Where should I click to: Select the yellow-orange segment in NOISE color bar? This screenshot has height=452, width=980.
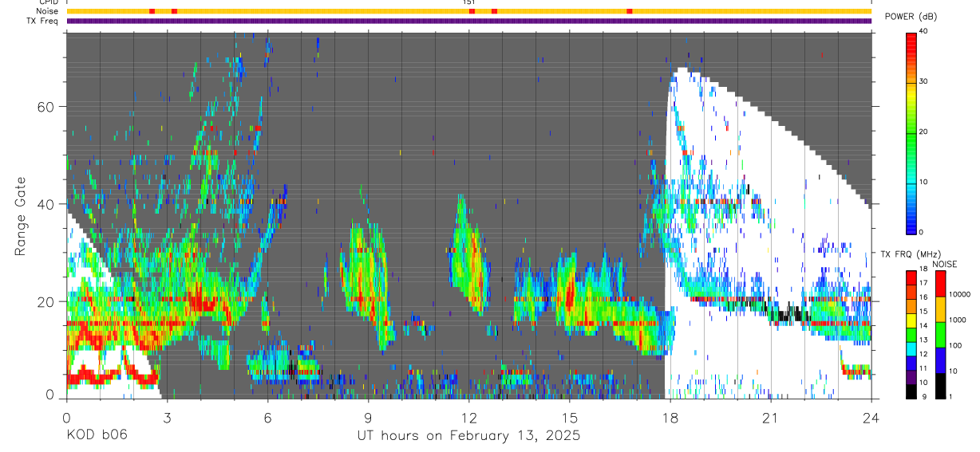coord(940,309)
